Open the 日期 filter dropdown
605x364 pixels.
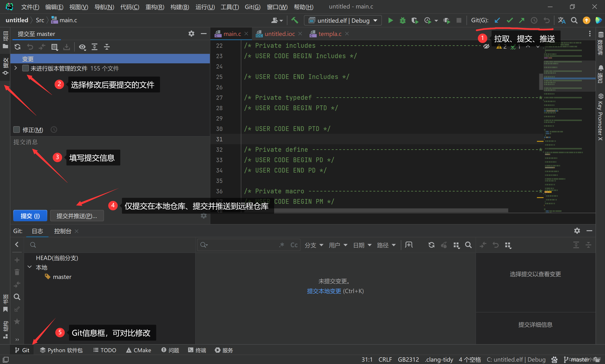click(362, 245)
